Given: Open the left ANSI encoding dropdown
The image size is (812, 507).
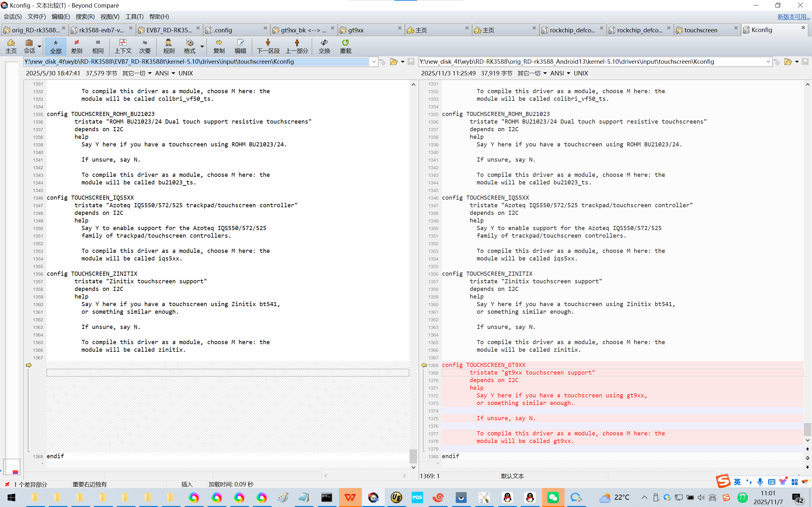Looking at the screenshot, I should point(165,73).
